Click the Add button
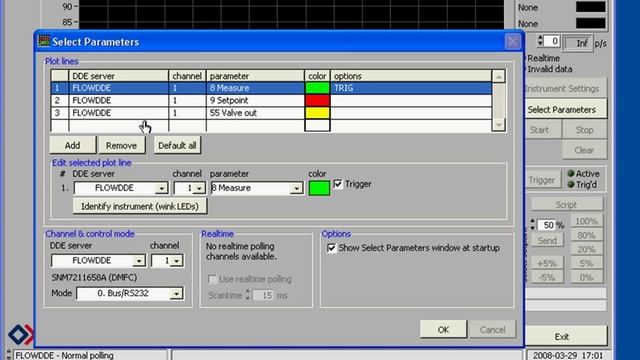640x360 pixels. coord(73,145)
